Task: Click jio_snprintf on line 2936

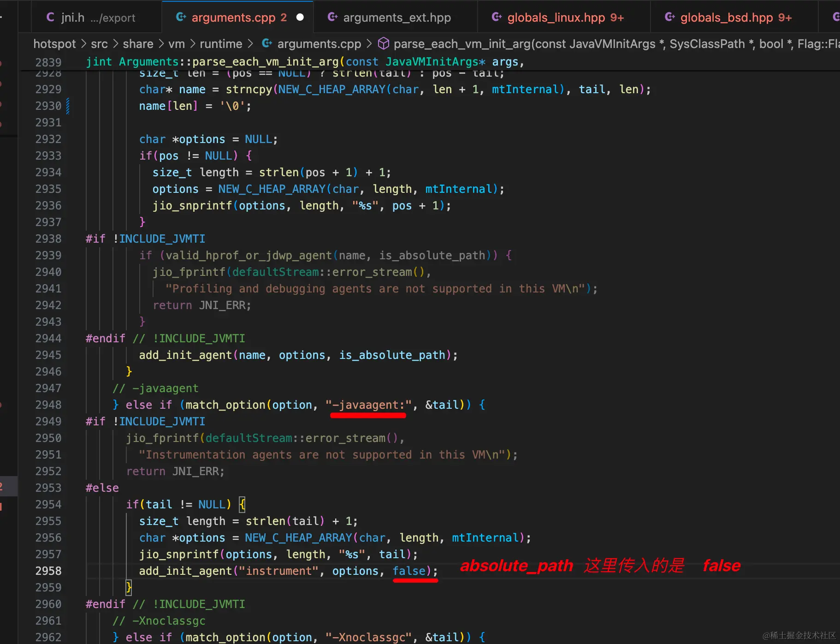Action: [x=192, y=206]
